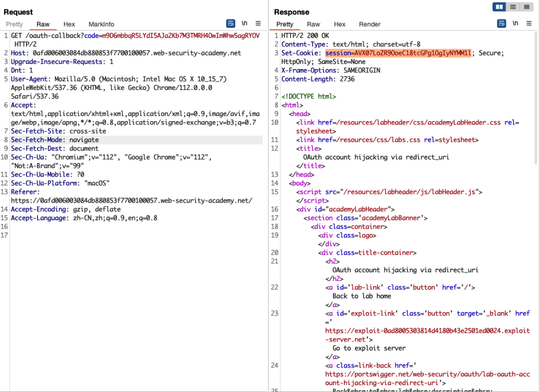This screenshot has height=392, width=540.
Task: Toggle non-printable characters (\n) in Response panel
Action: [x=515, y=23]
